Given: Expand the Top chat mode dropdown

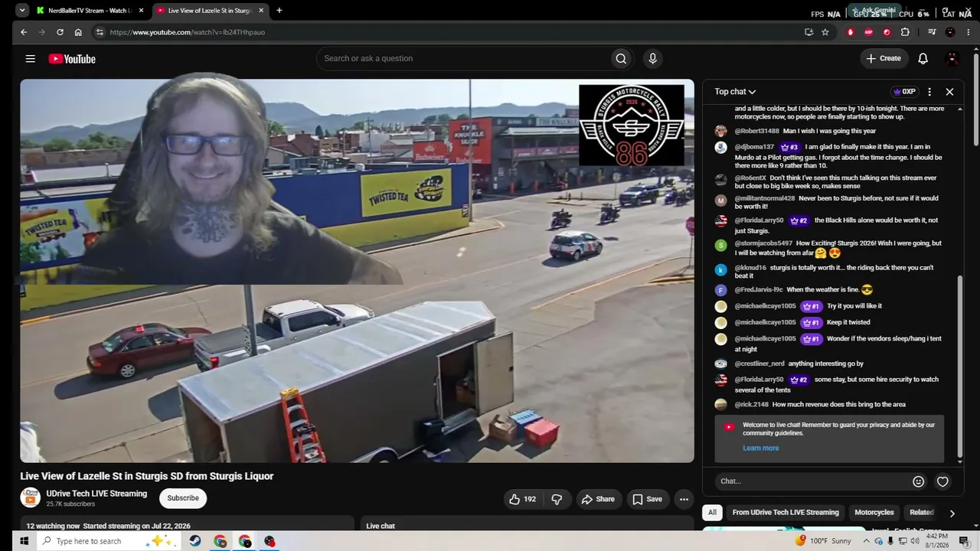Looking at the screenshot, I should pos(735,92).
